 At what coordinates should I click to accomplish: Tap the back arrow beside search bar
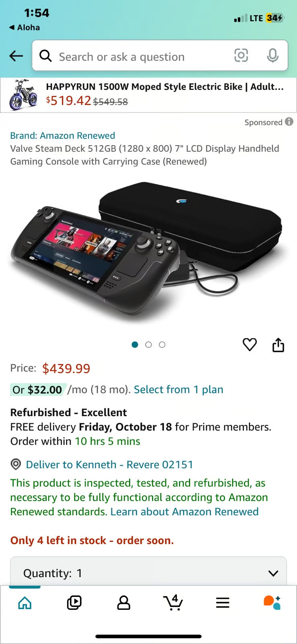(16, 56)
